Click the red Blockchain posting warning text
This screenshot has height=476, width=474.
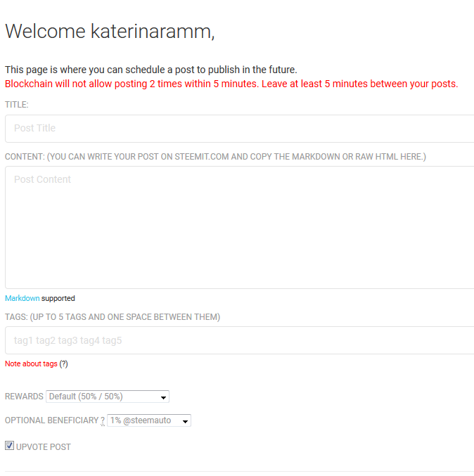coord(231,84)
